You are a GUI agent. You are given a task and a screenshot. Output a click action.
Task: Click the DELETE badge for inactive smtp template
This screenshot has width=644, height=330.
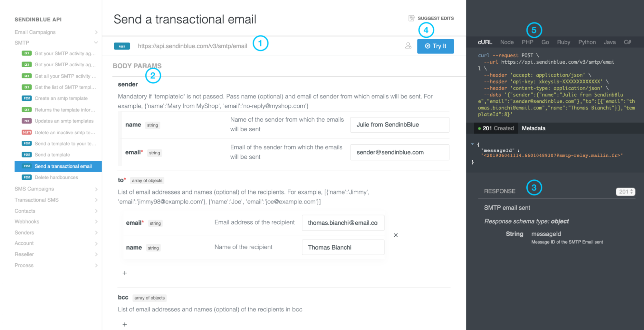27,132
